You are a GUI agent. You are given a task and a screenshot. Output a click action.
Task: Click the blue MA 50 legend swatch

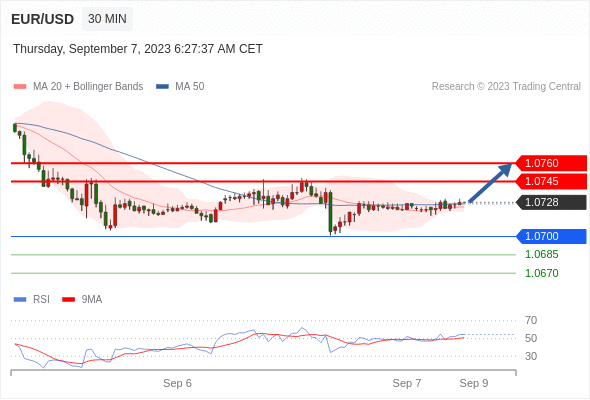[162, 87]
